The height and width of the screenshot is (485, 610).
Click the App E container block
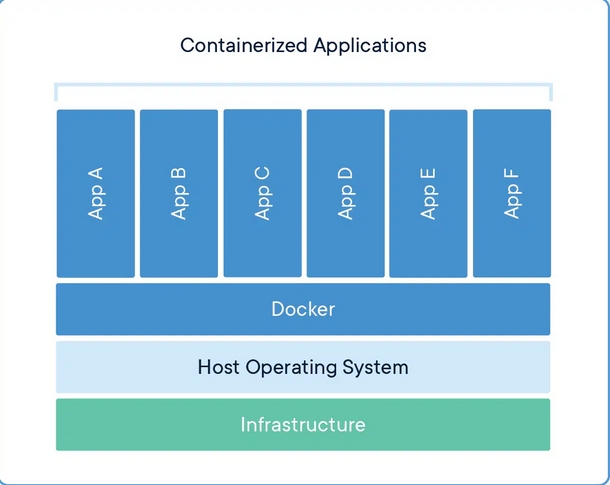[428, 193]
